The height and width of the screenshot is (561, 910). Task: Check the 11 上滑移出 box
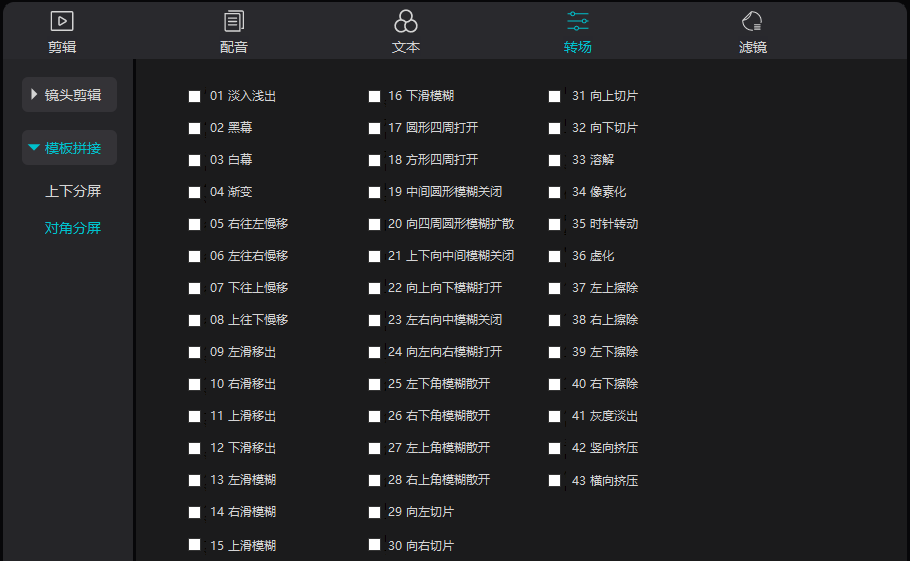click(x=194, y=417)
